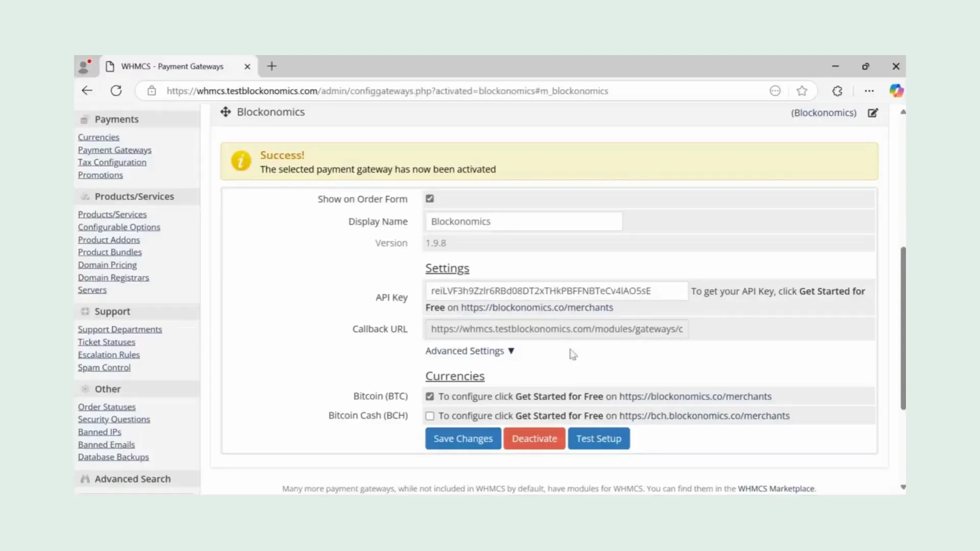980x551 pixels.
Task: Click the Test Setup button
Action: pyautogui.click(x=598, y=438)
